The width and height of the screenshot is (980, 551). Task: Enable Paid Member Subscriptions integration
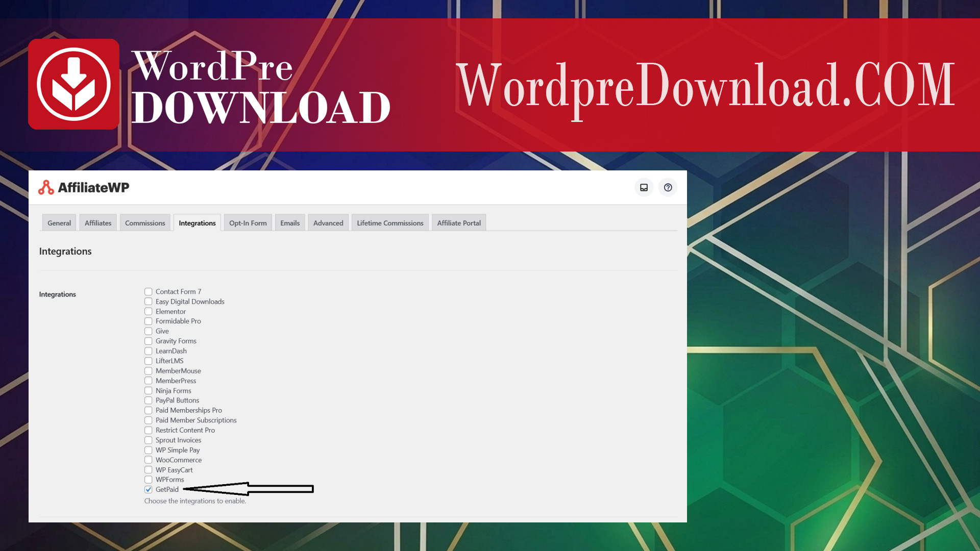148,420
